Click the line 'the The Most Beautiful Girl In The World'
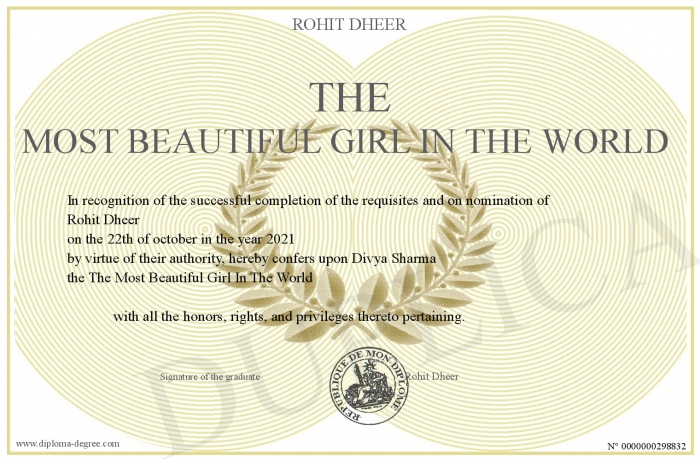This screenshot has height=460, width=700. 190,278
